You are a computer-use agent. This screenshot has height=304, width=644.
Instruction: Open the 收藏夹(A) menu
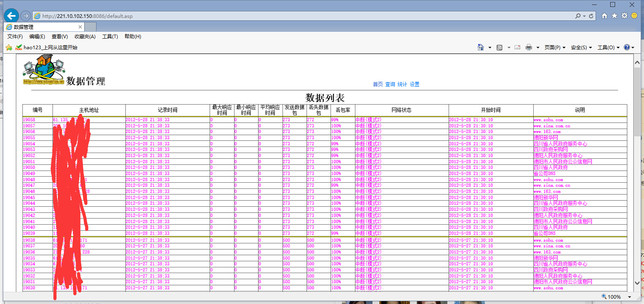85,37
